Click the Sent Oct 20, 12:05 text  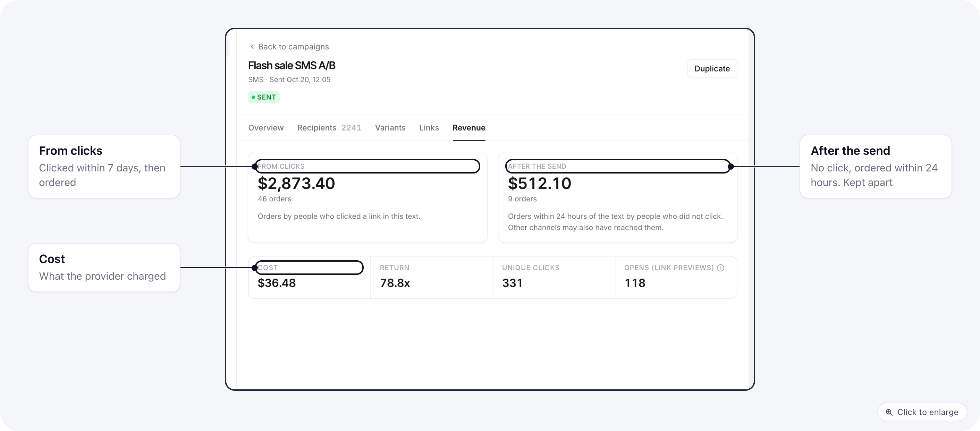(x=300, y=80)
